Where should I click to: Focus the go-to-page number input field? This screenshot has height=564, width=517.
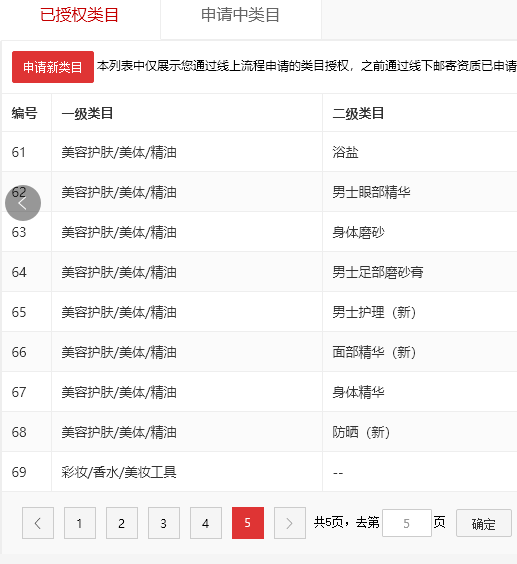[x=407, y=523]
